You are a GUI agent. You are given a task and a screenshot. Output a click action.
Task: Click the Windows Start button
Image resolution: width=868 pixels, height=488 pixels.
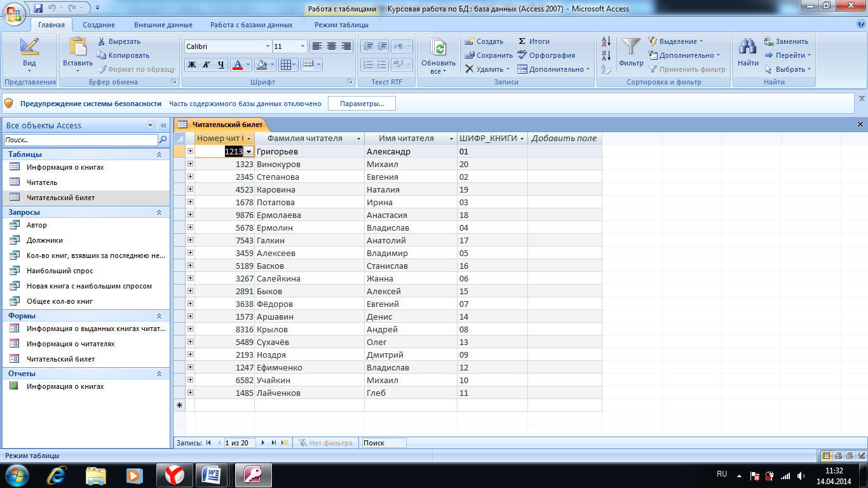tap(18, 475)
